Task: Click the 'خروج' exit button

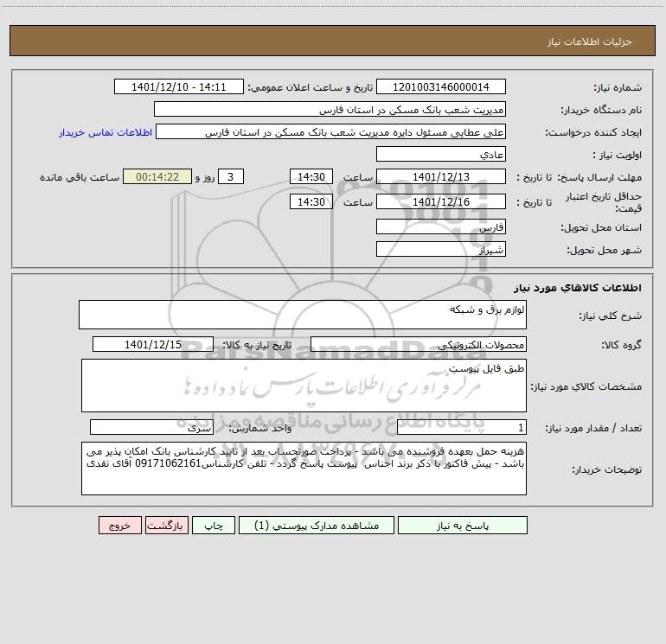Action: click(x=119, y=526)
